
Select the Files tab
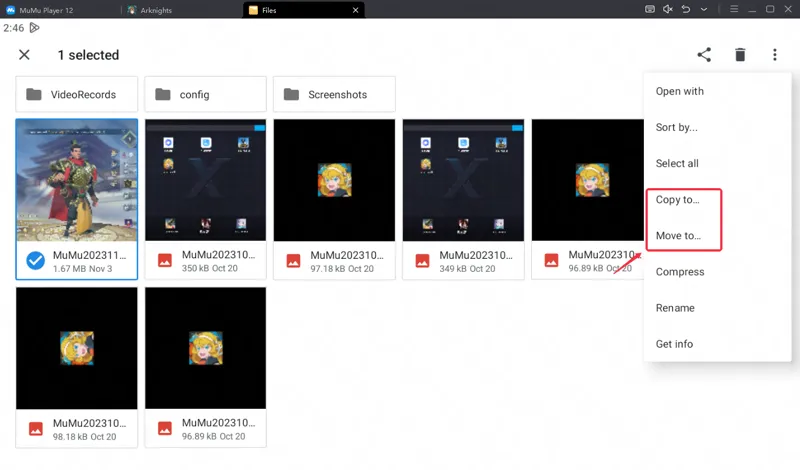303,10
